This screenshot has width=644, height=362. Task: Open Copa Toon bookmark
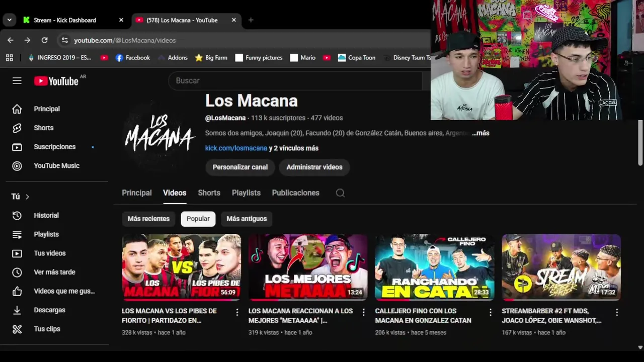[357, 58]
